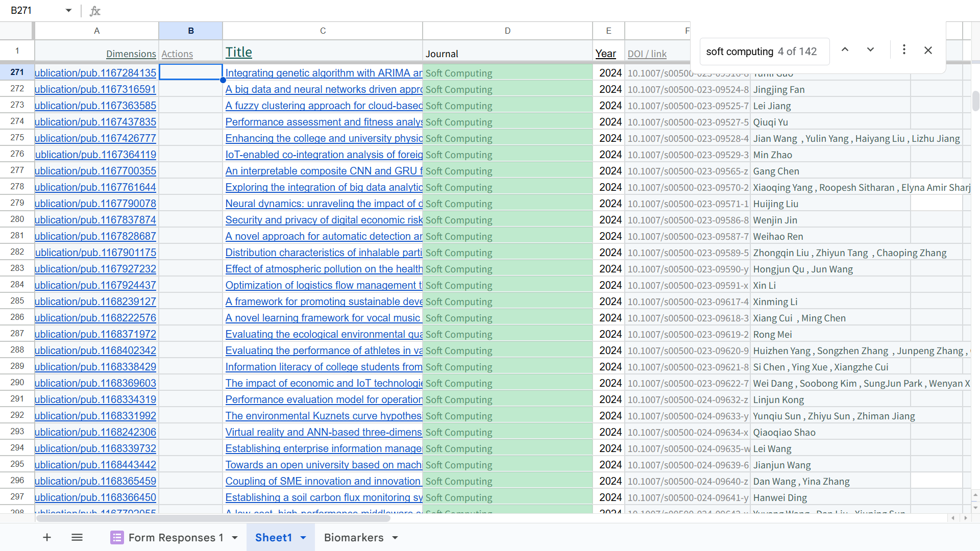Open the all sheets list icon

point(77,537)
